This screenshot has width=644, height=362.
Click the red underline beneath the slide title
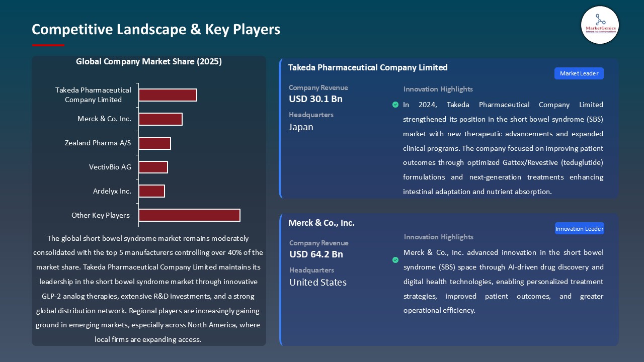48,44
